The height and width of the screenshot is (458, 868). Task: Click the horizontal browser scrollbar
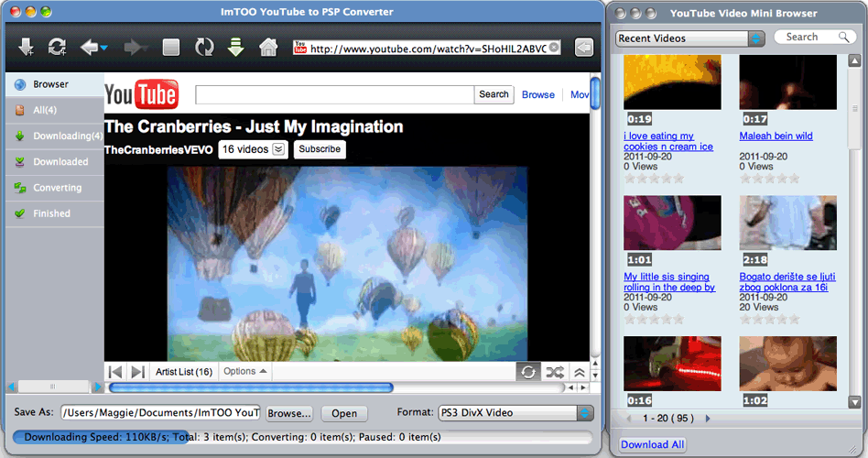(251, 387)
